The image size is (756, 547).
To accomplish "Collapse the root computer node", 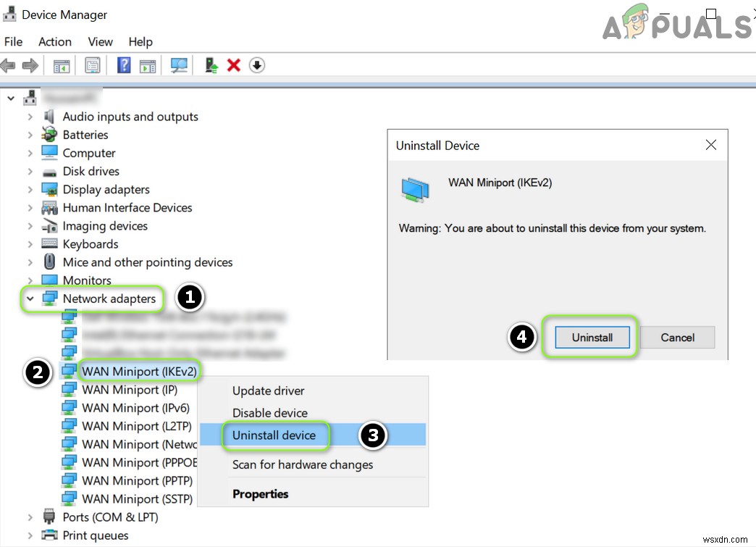I will [x=11, y=99].
